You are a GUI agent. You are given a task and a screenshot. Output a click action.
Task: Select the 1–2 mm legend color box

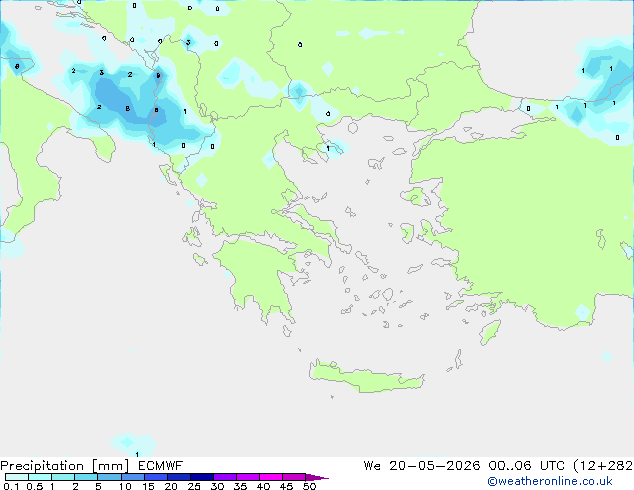pyautogui.click(x=63, y=477)
